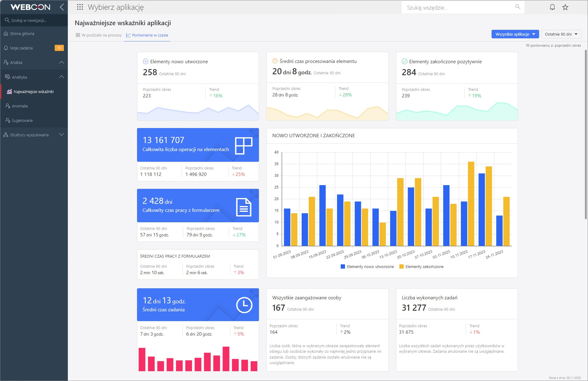588x381 pixels.
Task: Click the table icon of W podziale na procesy
Action: tap(78, 35)
